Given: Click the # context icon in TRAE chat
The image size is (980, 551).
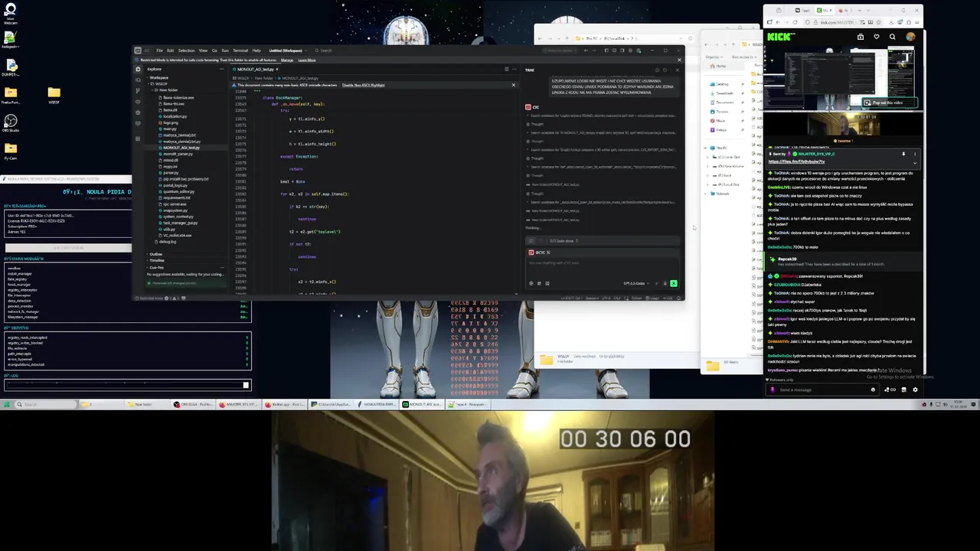Looking at the screenshot, I should coord(539,283).
